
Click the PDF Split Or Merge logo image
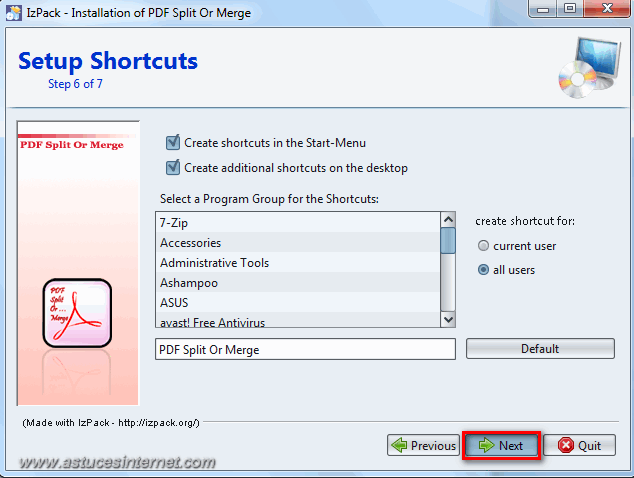pos(77,313)
